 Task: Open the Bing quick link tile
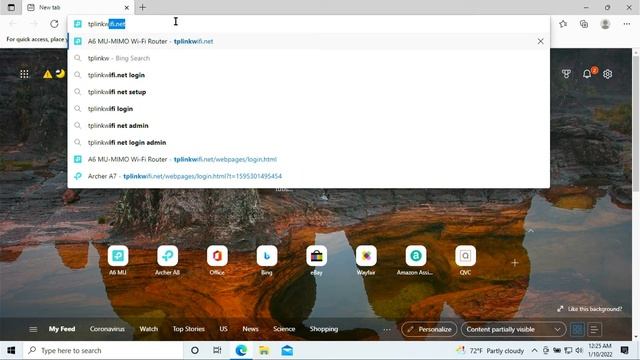point(267,256)
